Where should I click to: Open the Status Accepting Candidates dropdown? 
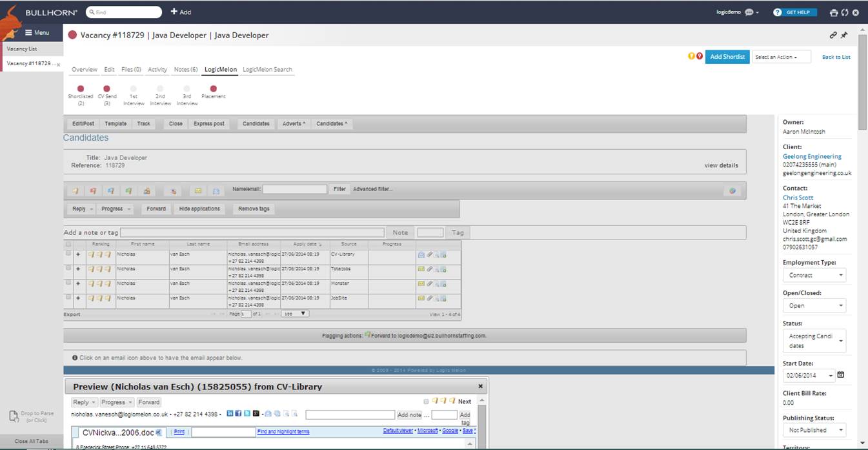click(x=814, y=340)
